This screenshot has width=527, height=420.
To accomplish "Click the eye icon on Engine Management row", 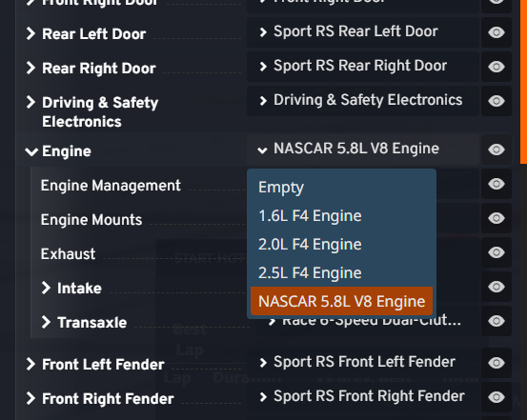I will click(497, 184).
